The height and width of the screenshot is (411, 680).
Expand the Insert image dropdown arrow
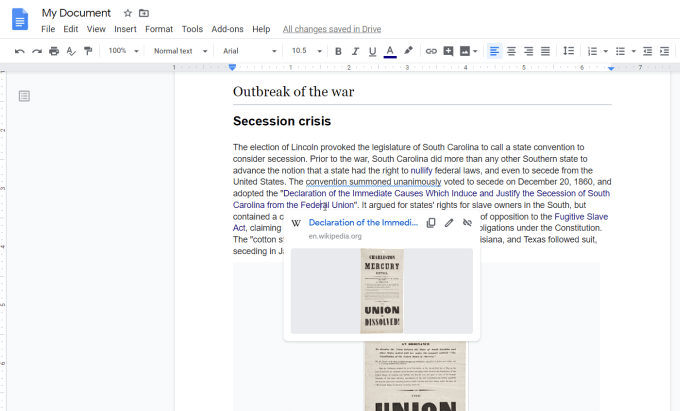click(x=475, y=51)
